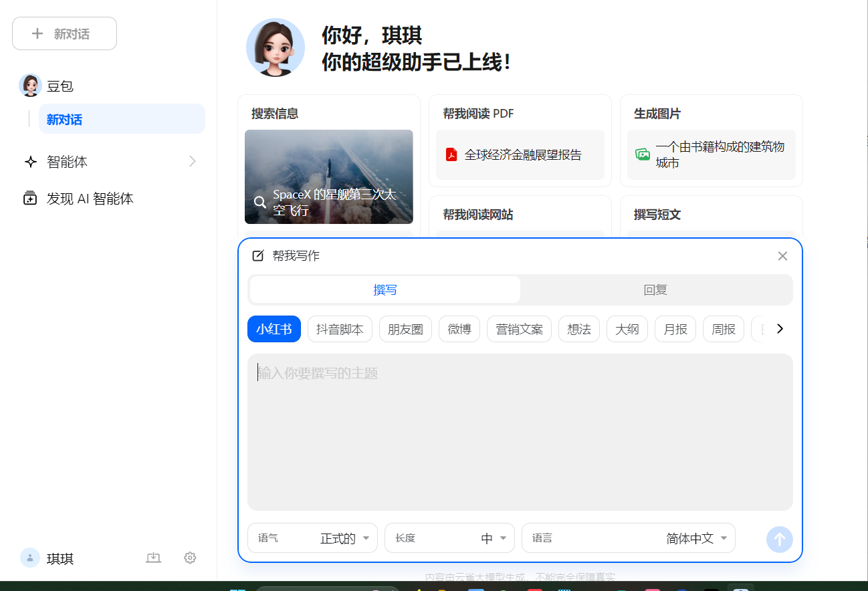Viewport: 868px width, 591px height.
Task: Select 一个由书籍构成的建筑物城市 image prompt
Action: (712, 154)
